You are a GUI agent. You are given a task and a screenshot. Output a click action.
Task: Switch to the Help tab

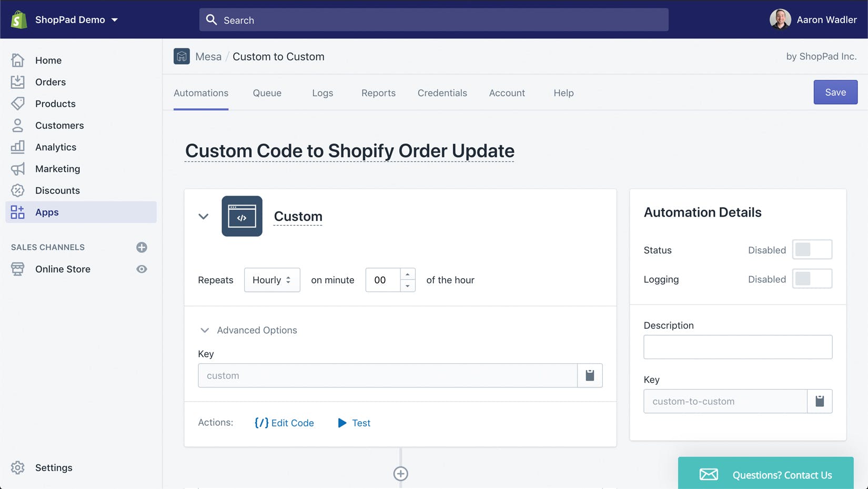pyautogui.click(x=563, y=93)
